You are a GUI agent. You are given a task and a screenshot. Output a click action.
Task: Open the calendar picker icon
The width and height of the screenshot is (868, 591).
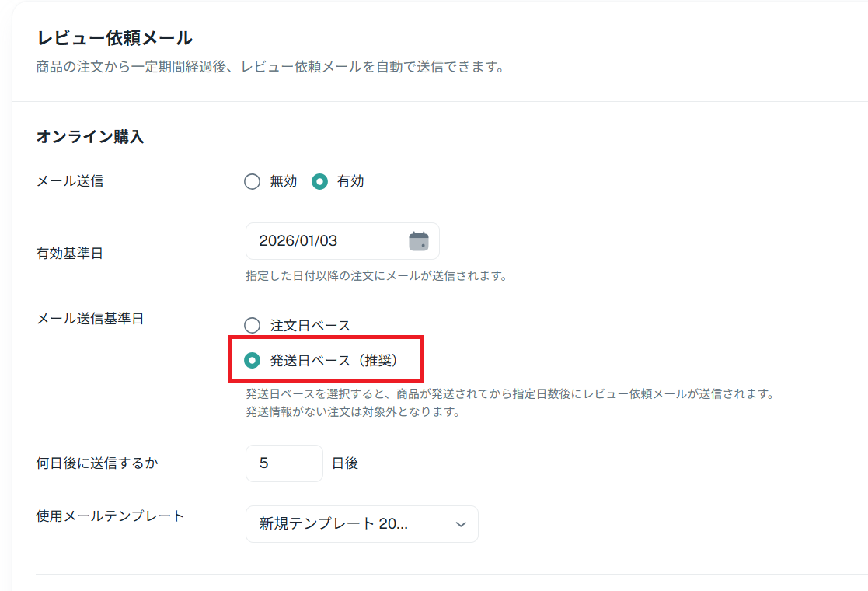coord(419,241)
